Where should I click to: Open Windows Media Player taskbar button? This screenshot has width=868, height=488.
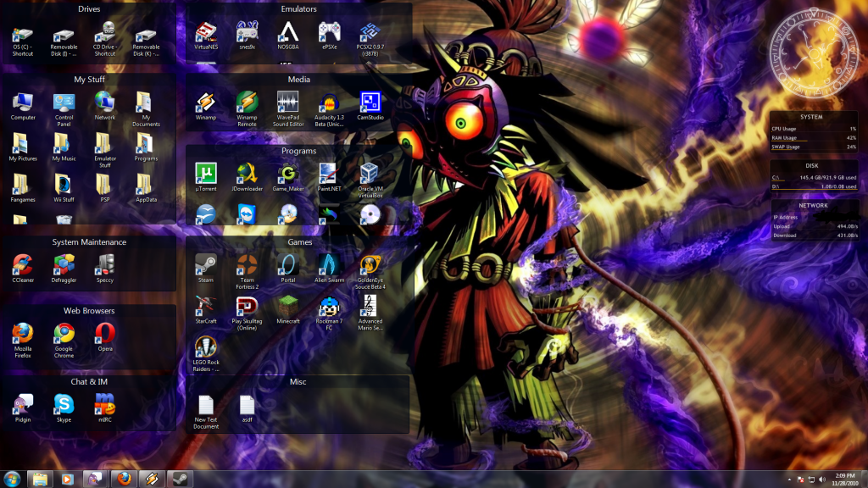[68, 480]
